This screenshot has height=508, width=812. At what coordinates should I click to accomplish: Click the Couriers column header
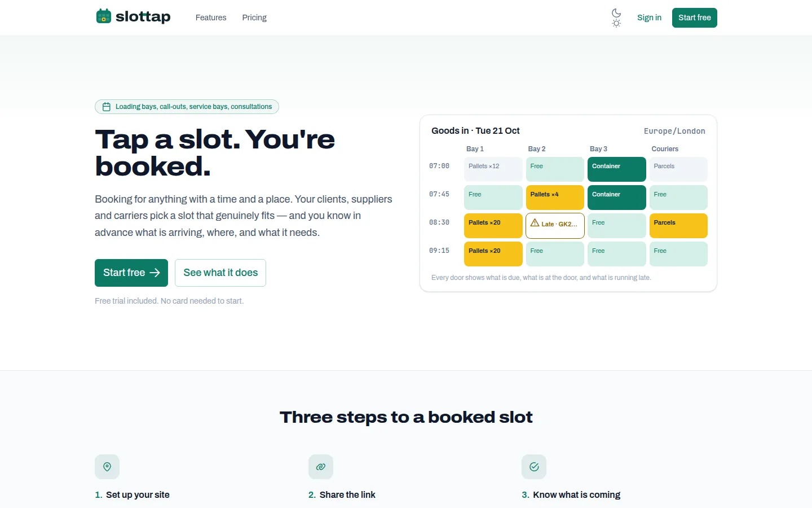point(665,149)
